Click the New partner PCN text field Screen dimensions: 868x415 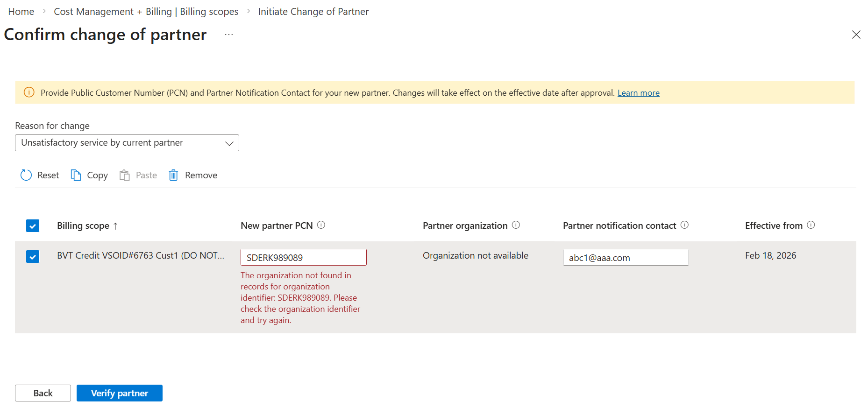coord(303,257)
